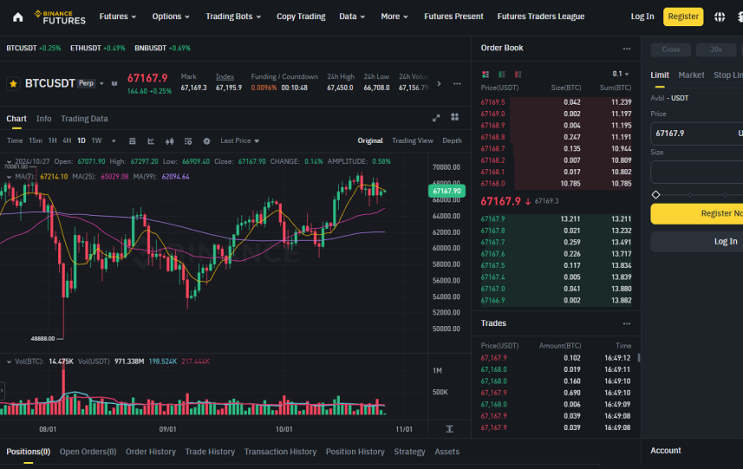
Task: Click the empty Size input field
Action: point(697,172)
